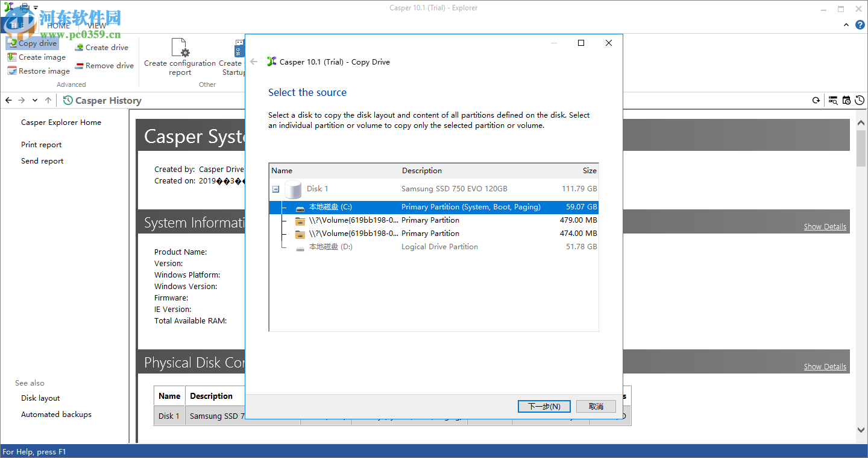
Task: Click the 下一步(N) button
Action: pos(544,407)
